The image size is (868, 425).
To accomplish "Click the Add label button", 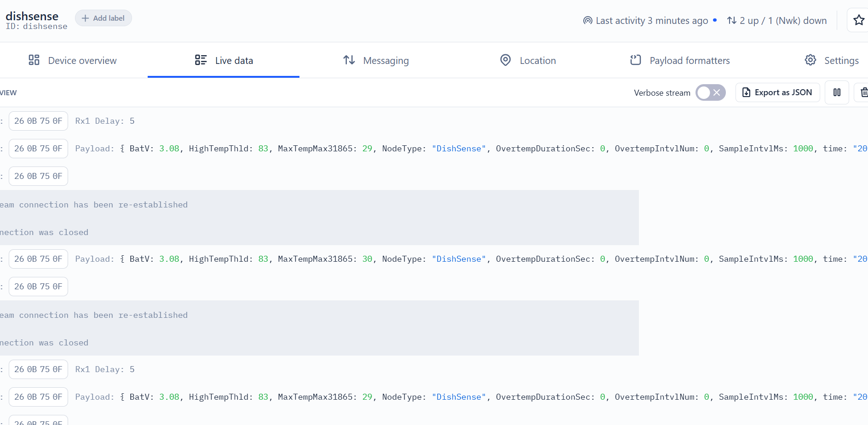I will pos(103,18).
